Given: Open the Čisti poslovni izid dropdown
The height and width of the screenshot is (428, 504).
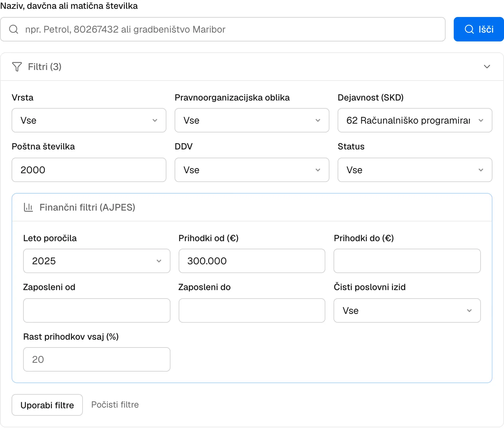Looking at the screenshot, I should tap(407, 310).
